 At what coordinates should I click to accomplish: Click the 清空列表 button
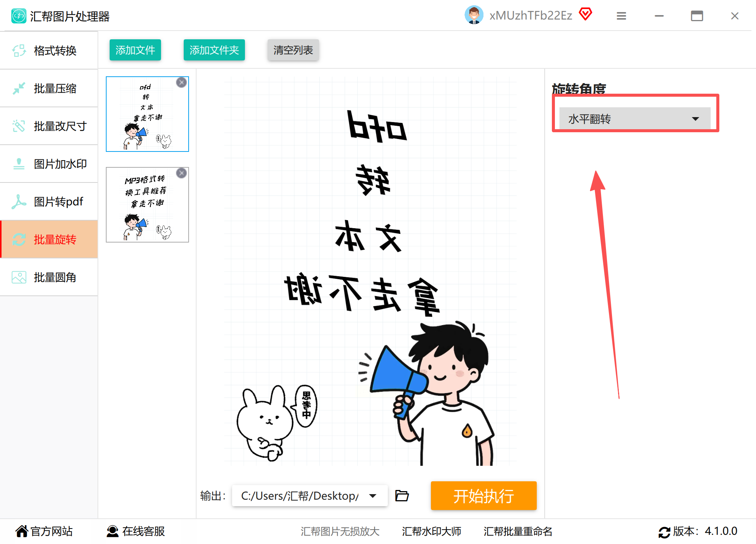(x=293, y=50)
